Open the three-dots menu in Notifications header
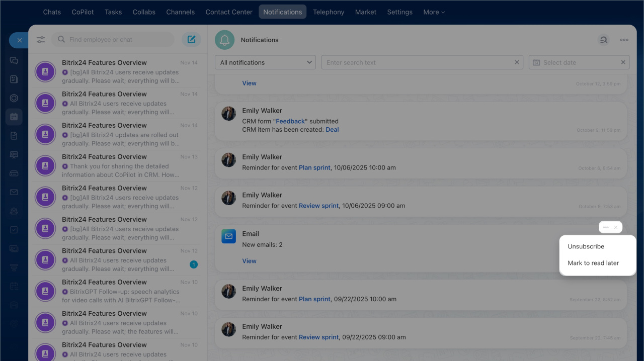644x361 pixels. pos(624,40)
